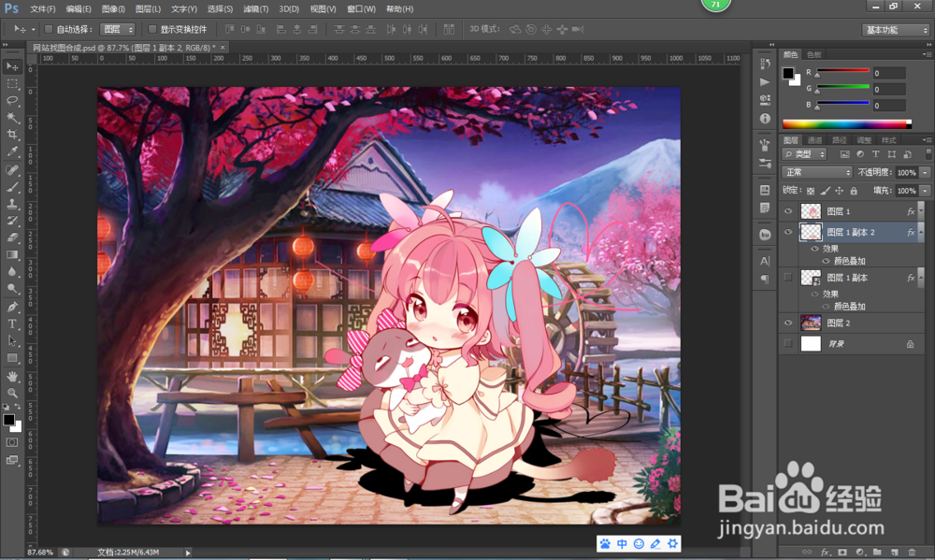Image resolution: width=935 pixels, height=560 pixels.
Task: Select the Gradient tool
Action: coord(12,254)
